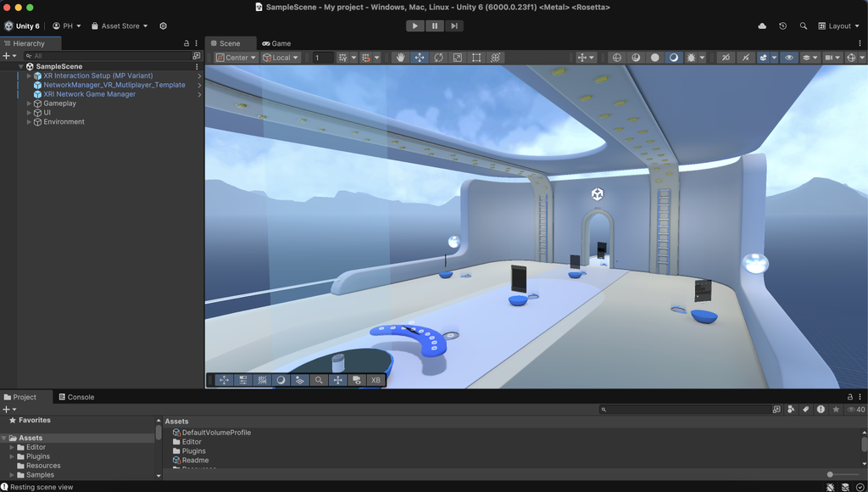
Task: Select the View (Hand) tool in the toolbar
Action: [401, 58]
